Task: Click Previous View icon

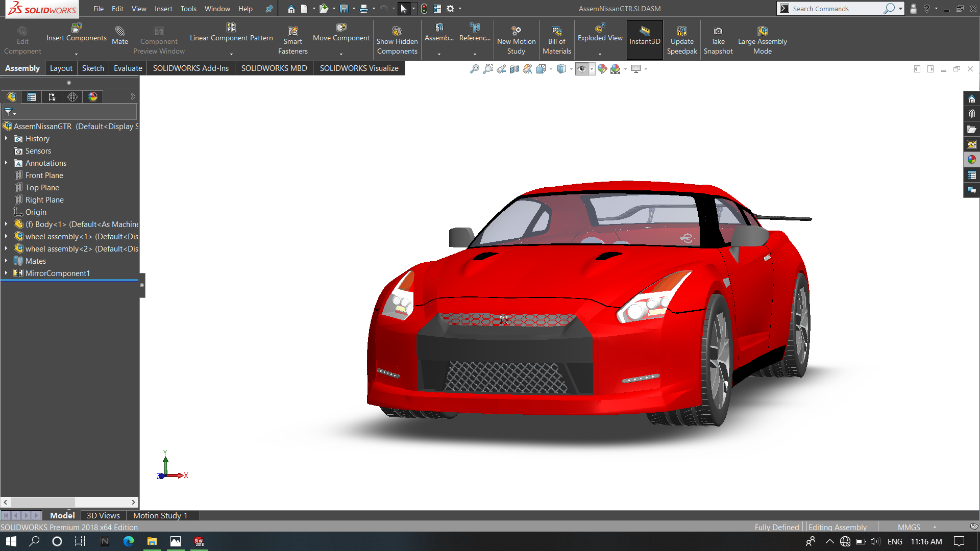Action: pyautogui.click(x=501, y=69)
